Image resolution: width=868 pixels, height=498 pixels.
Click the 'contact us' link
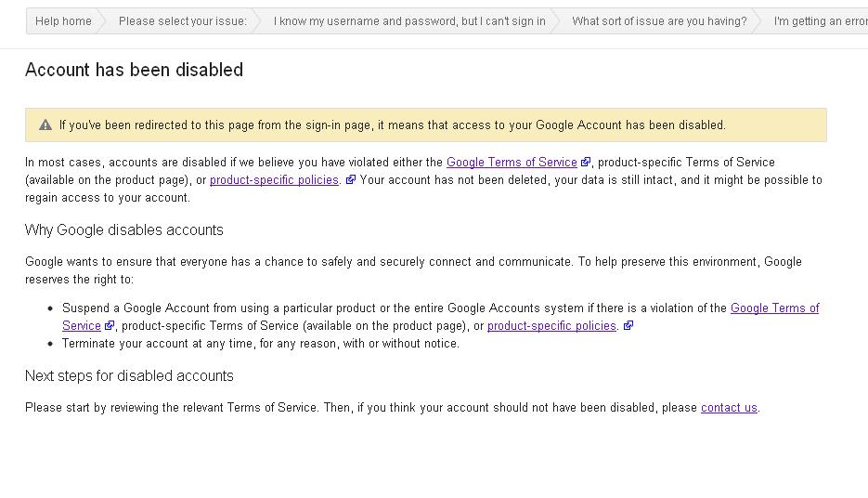[729, 408]
